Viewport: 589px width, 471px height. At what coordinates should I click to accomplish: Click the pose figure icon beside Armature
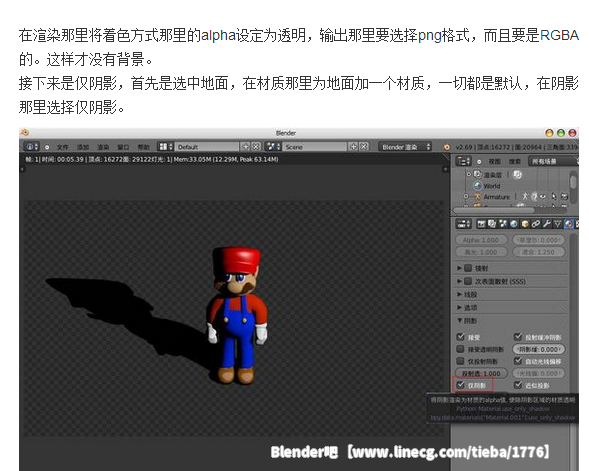click(x=525, y=196)
